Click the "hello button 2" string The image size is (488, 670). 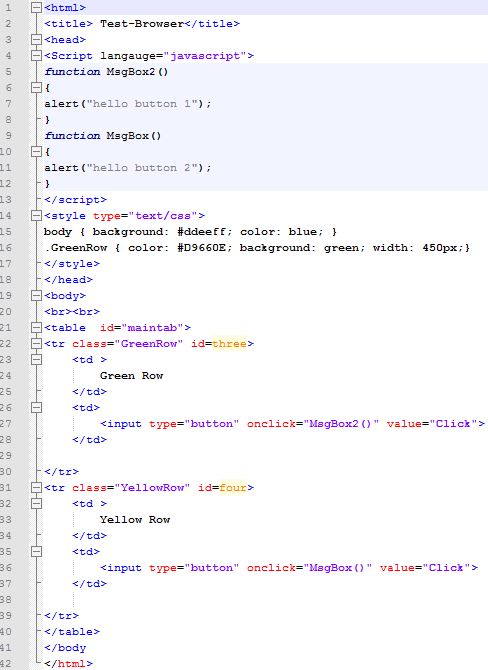tap(142, 168)
